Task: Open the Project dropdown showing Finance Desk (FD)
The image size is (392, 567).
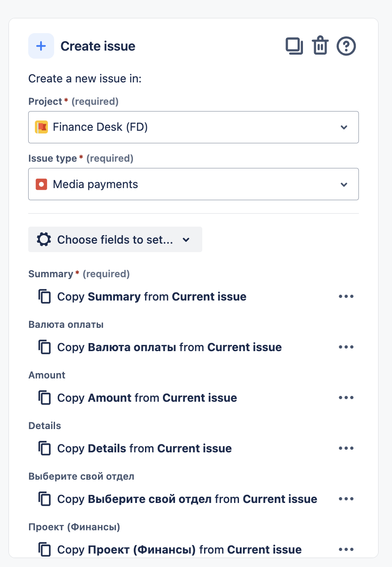Action: click(x=193, y=127)
